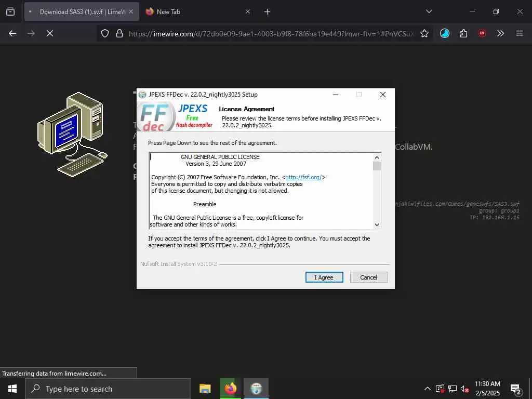Click the license scrollbar down arrow

point(377,224)
